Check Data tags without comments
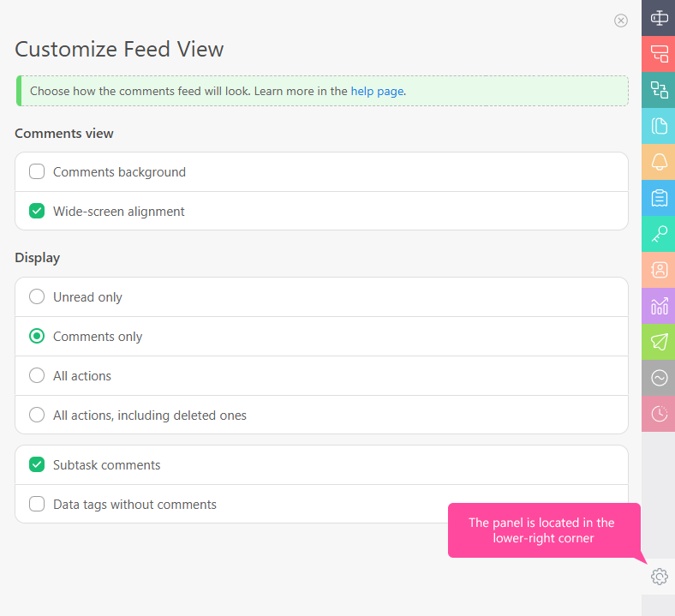This screenshot has height=616, width=675. (x=37, y=505)
